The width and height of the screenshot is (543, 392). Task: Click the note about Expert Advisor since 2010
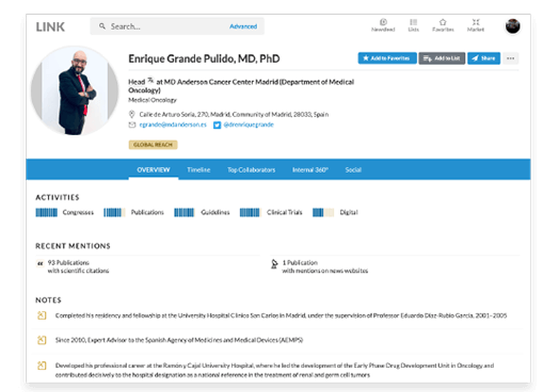click(x=179, y=340)
